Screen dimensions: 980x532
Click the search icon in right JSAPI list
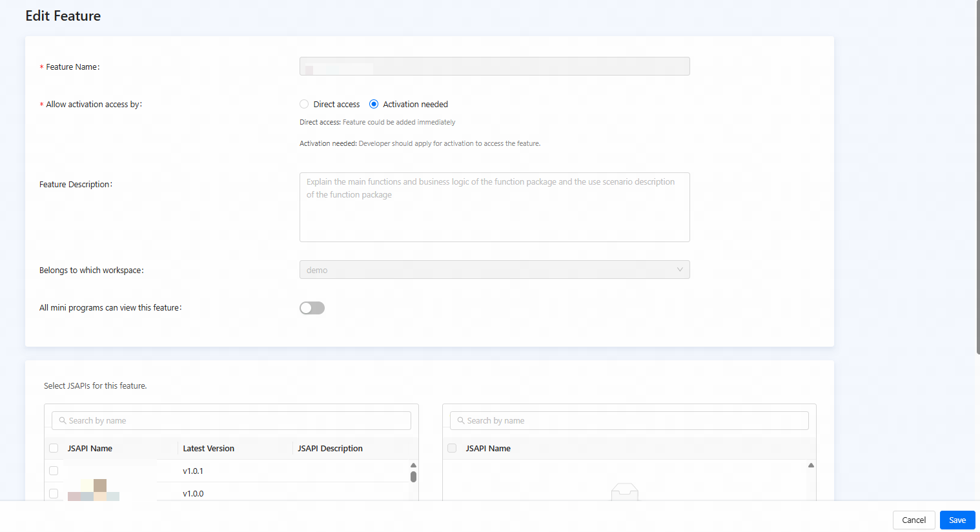click(x=461, y=421)
